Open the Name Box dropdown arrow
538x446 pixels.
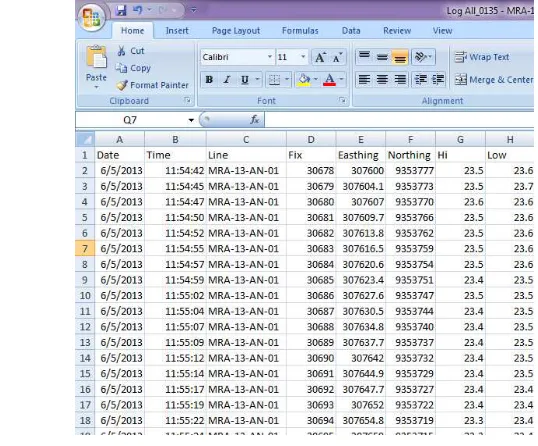(x=191, y=120)
